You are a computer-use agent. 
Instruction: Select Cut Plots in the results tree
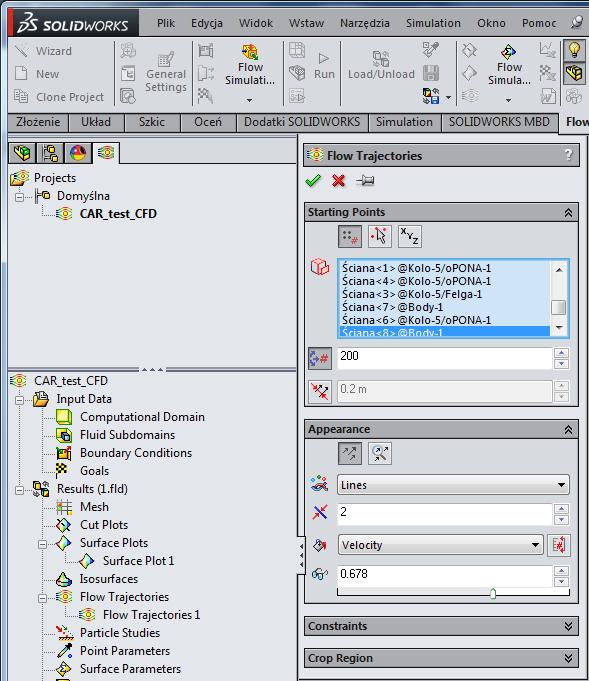coord(104,525)
